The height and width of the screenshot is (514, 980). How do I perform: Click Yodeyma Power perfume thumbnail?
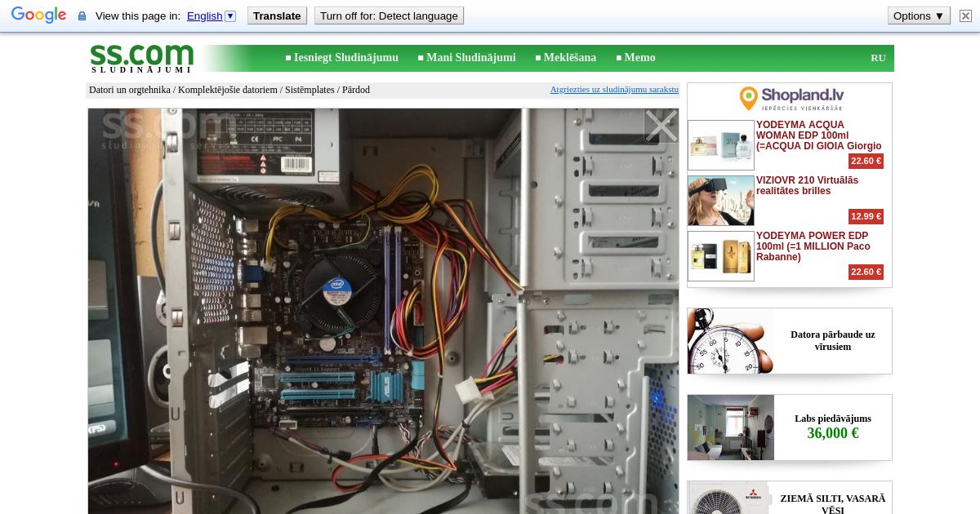click(721, 256)
